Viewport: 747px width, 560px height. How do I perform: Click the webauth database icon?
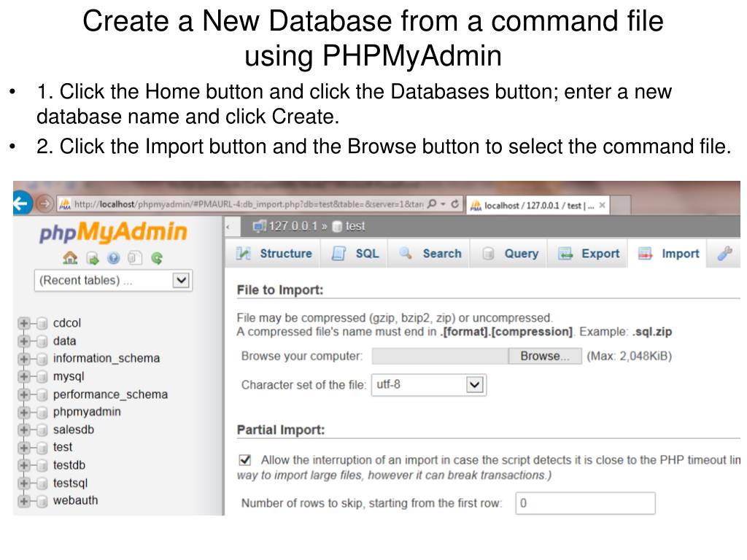pyautogui.click(x=42, y=501)
